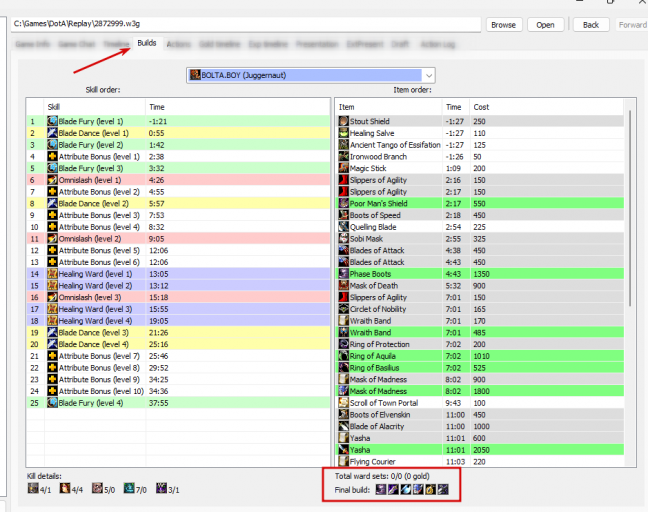
Task: Click the Ironwood Branch item icon
Action: (x=343, y=157)
